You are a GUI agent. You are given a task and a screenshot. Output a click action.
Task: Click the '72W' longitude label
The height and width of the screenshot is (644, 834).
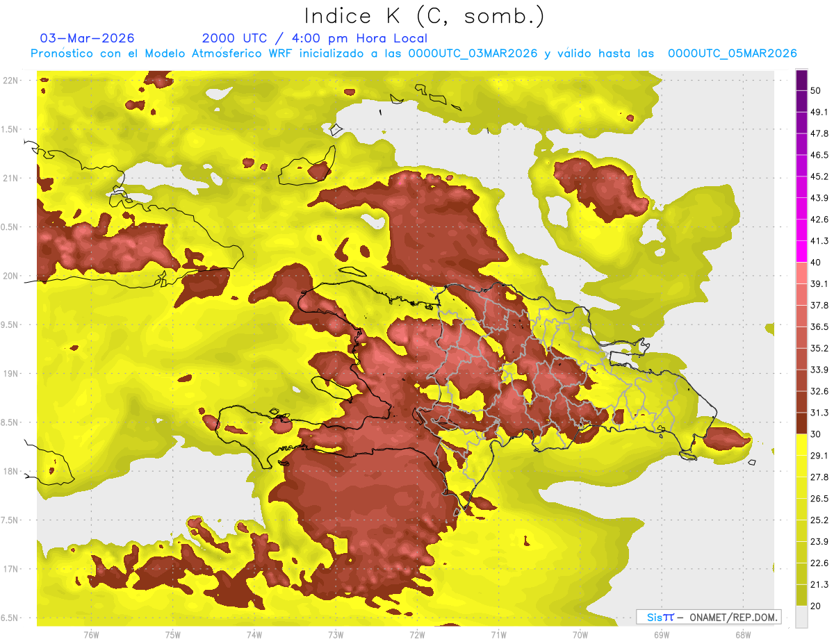tap(417, 635)
